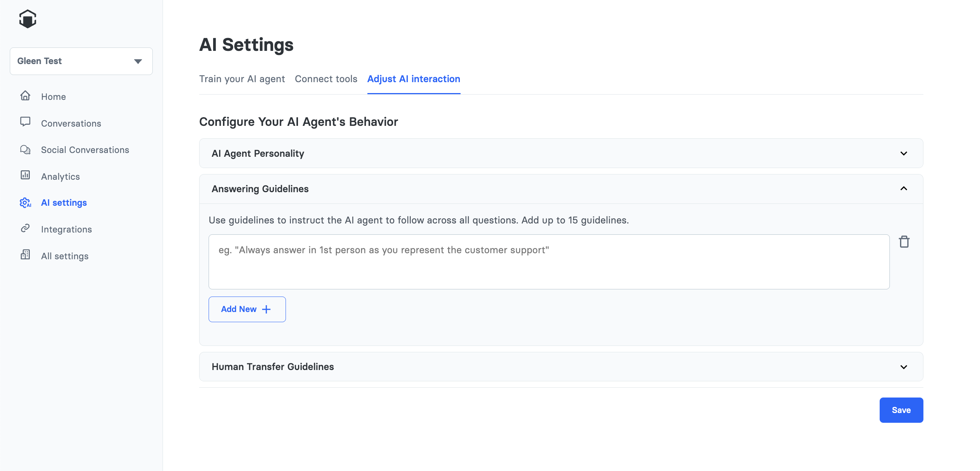Click the Conversations chat bubble icon

25,122
